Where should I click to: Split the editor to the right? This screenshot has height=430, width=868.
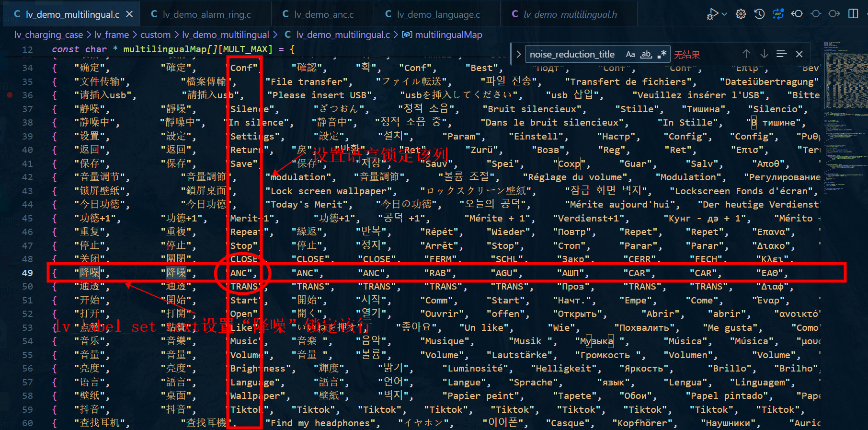(x=853, y=14)
